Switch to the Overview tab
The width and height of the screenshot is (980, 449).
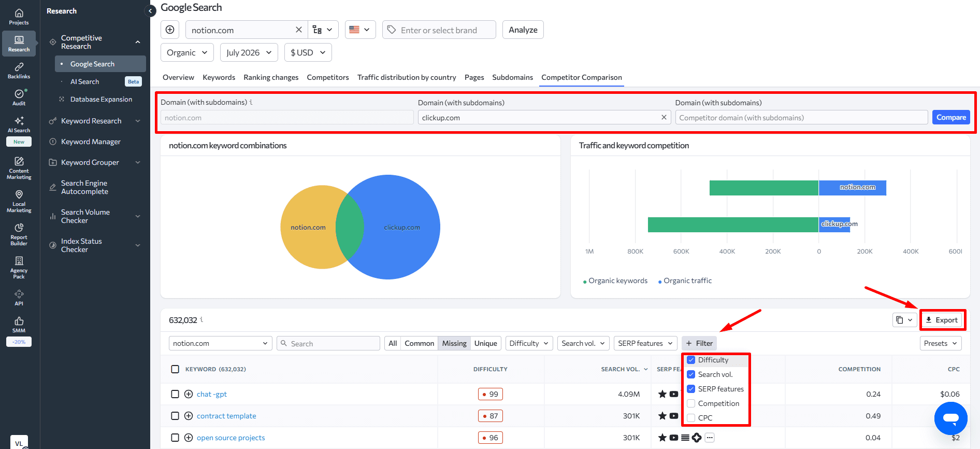(178, 77)
